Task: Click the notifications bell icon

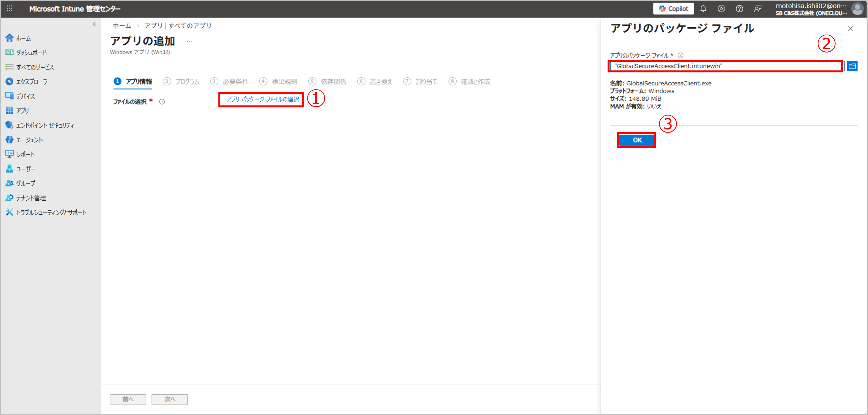Action: (703, 9)
